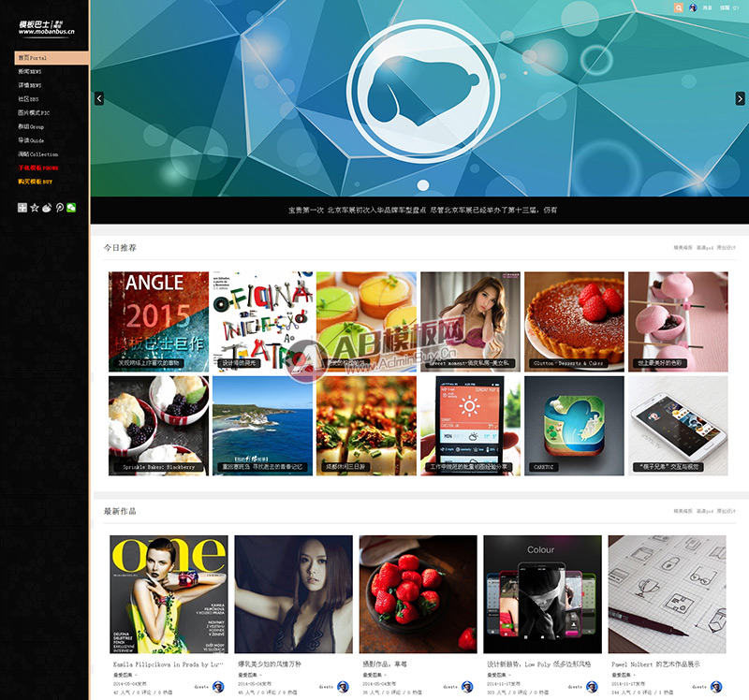The height and width of the screenshot is (700, 749).
Task: Click the star favorite icon in sidebar
Action: [x=35, y=207]
